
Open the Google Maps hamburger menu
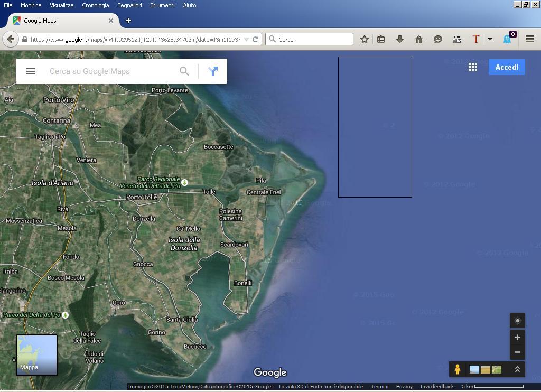pos(31,71)
